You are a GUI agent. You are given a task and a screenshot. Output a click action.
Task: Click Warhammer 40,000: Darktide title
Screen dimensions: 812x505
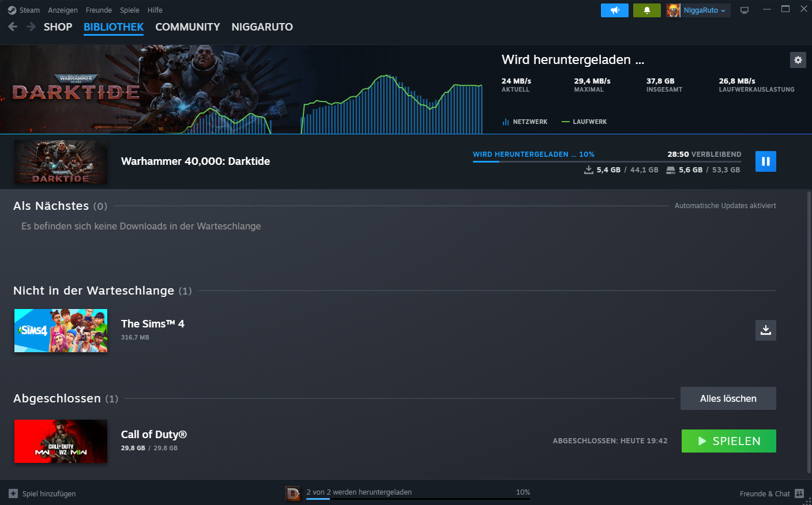pyautogui.click(x=196, y=161)
